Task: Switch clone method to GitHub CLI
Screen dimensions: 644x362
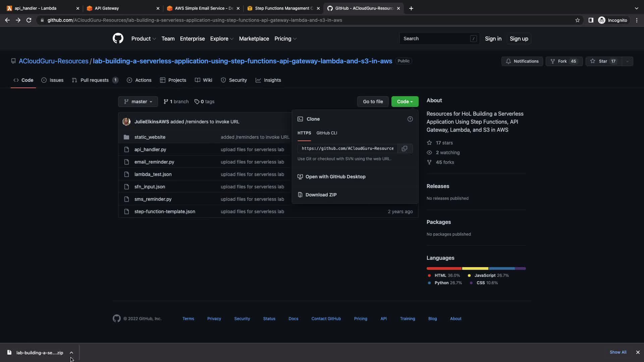Action: coord(326,133)
